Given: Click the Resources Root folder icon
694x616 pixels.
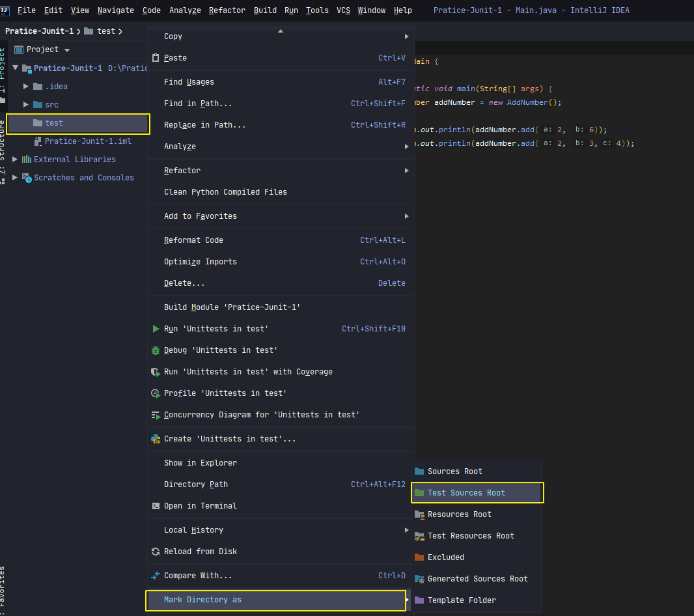Looking at the screenshot, I should pyautogui.click(x=419, y=514).
